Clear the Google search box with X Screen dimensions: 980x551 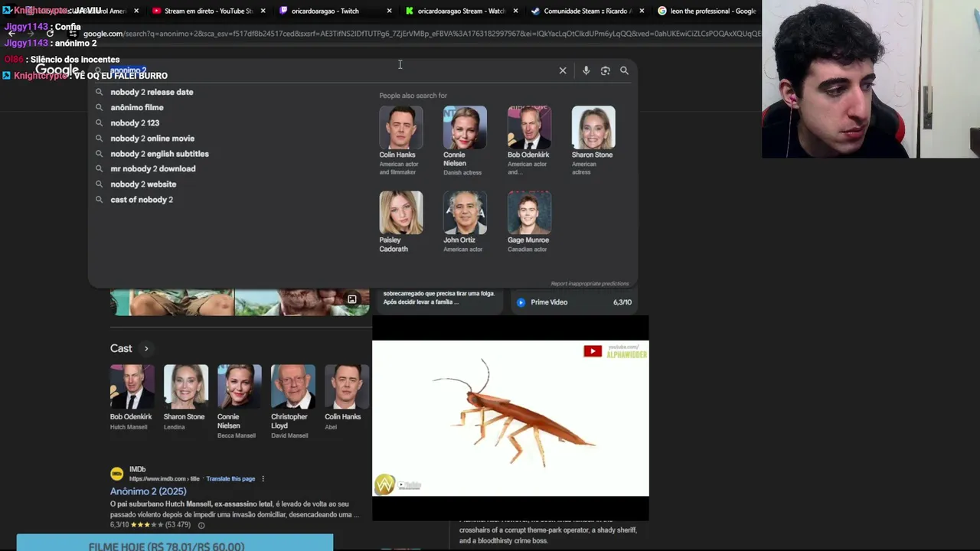click(x=563, y=70)
